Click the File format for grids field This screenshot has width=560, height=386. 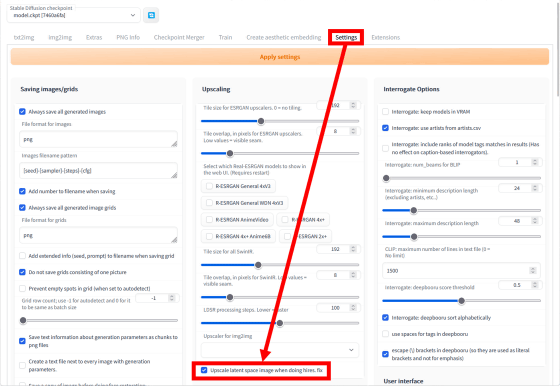tap(98, 235)
